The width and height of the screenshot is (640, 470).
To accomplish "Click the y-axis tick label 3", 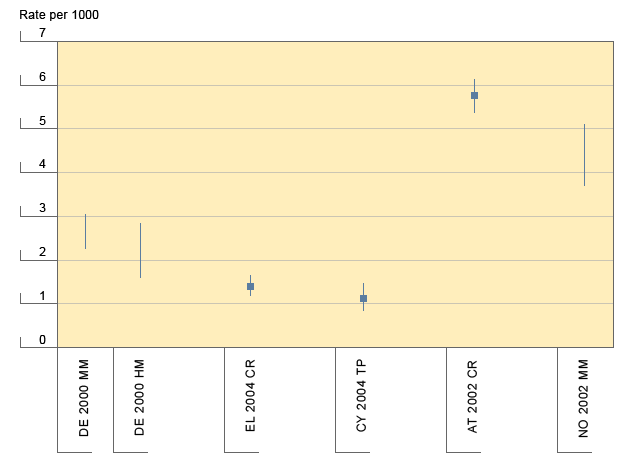I will click(42, 208).
